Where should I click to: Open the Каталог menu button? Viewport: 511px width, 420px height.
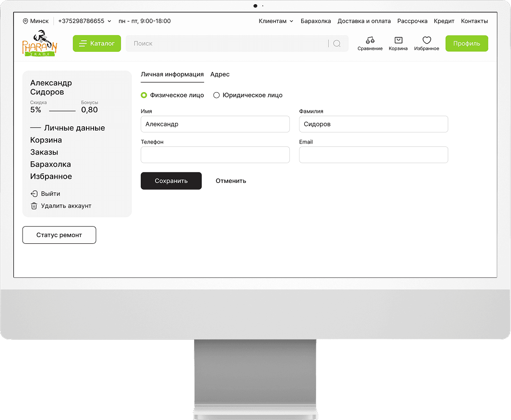[x=97, y=44]
